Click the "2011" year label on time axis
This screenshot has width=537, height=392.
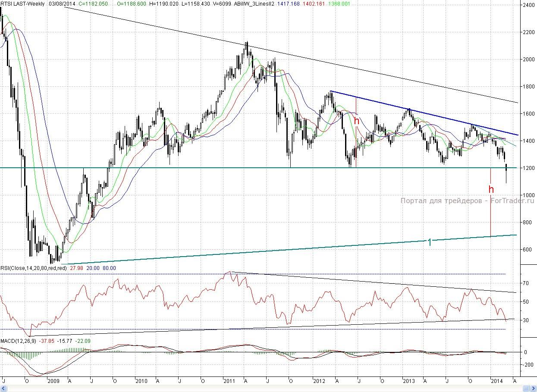(x=229, y=381)
